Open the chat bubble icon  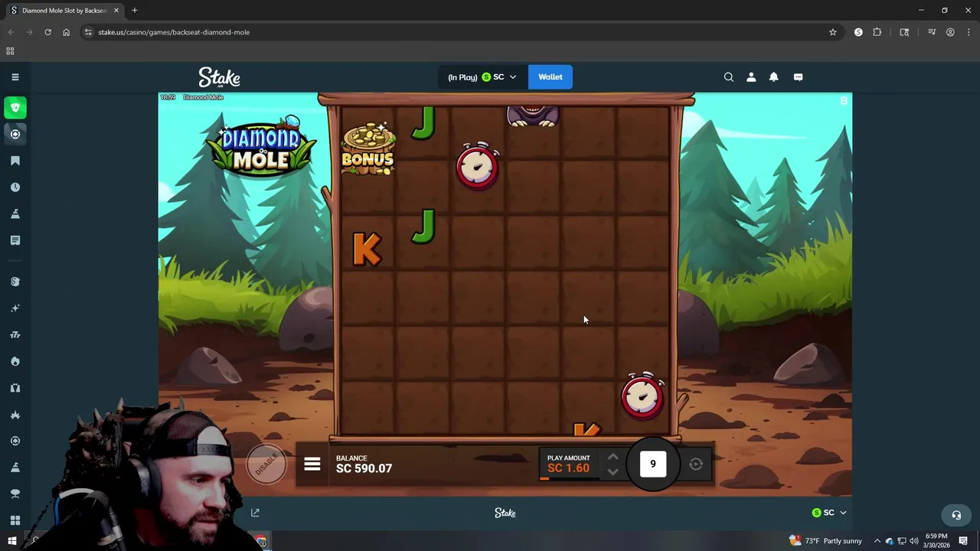pyautogui.click(x=798, y=77)
